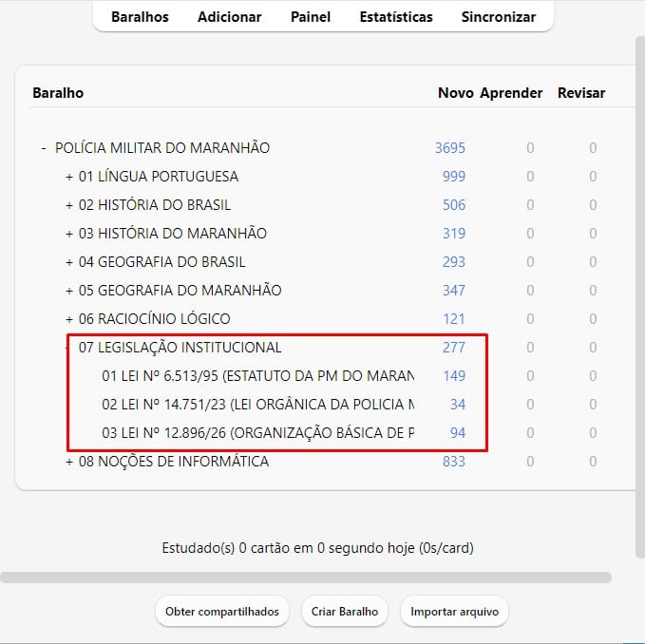Click the new count 121

[454, 319]
